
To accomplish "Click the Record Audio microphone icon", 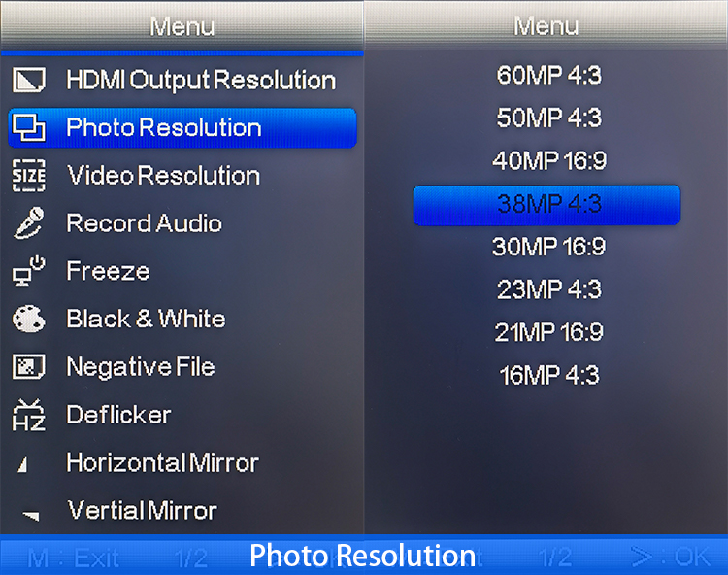I will click(29, 223).
